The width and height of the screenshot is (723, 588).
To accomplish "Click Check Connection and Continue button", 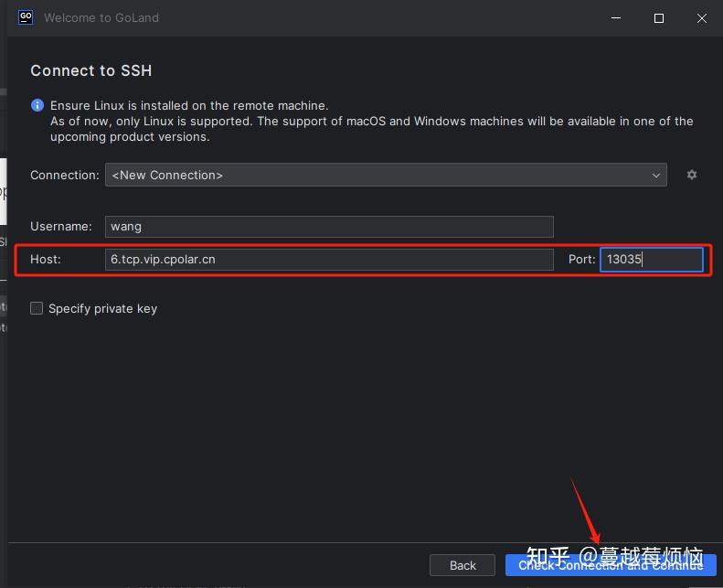I will [611, 565].
